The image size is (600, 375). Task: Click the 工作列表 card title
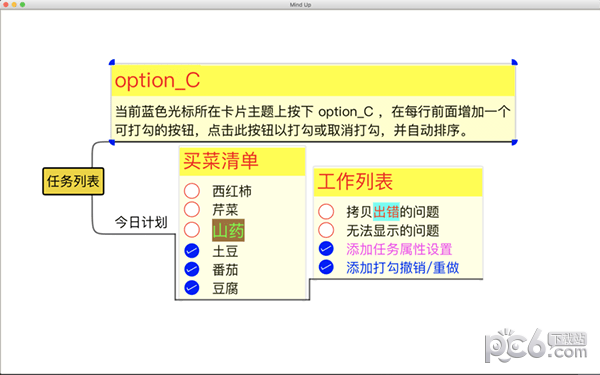pos(355,181)
